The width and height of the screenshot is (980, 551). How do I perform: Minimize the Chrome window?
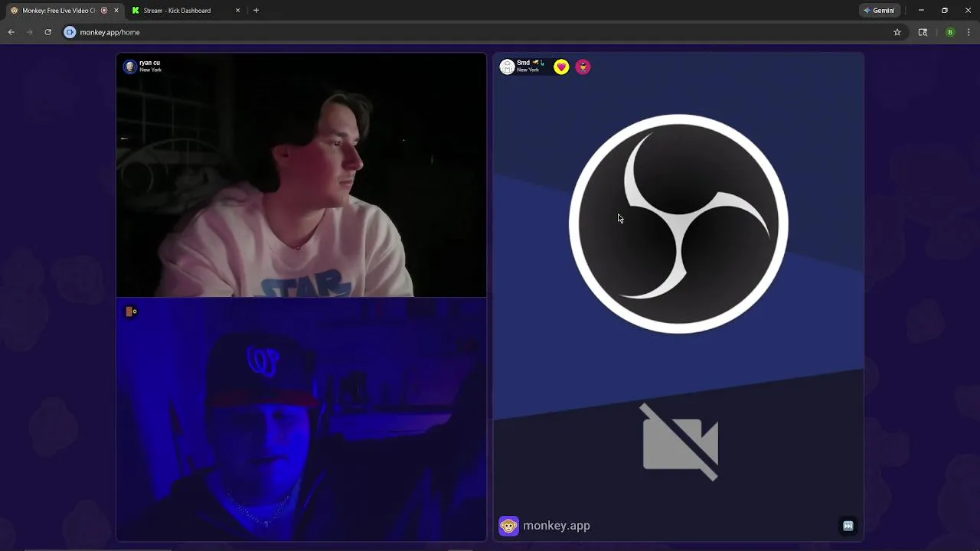921,11
